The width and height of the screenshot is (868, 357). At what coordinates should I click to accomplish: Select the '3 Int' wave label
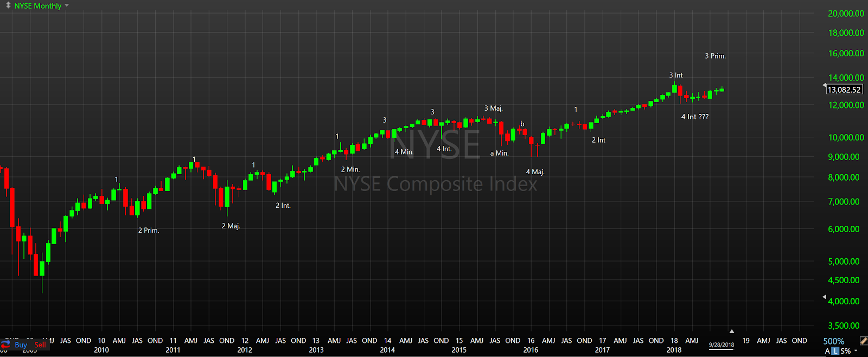point(675,75)
